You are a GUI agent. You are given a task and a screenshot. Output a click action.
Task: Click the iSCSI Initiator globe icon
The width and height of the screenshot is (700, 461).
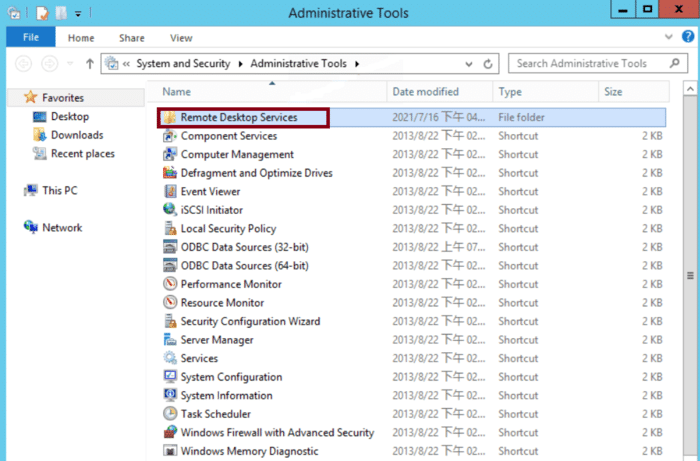pyautogui.click(x=170, y=210)
